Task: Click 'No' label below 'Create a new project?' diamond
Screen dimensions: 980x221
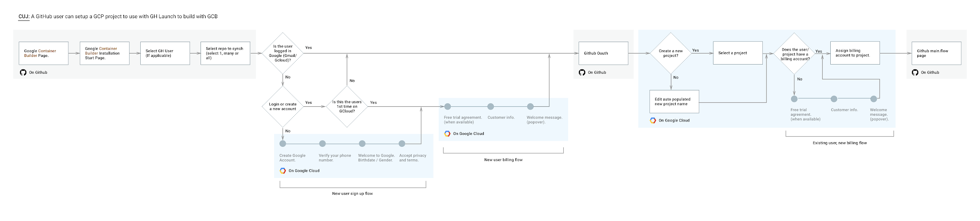Action: [676, 77]
